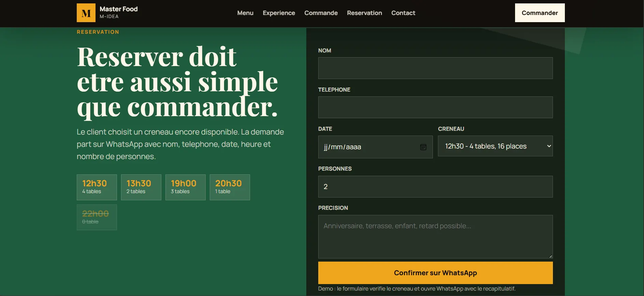Click the TELEPHONE field label
Image resolution: width=644 pixels, height=296 pixels.
click(334, 90)
